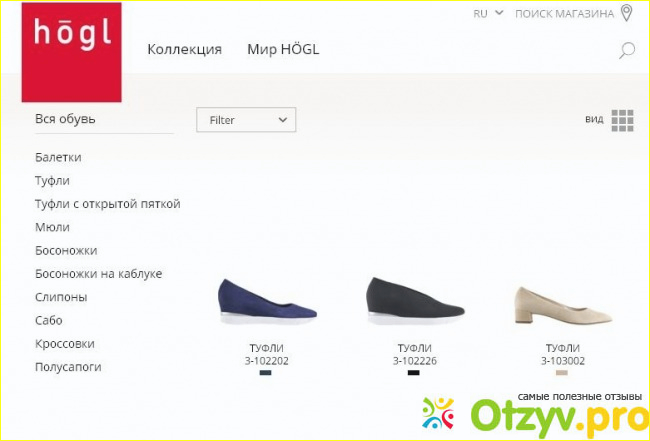Open the Filter dropdown

coord(246,120)
